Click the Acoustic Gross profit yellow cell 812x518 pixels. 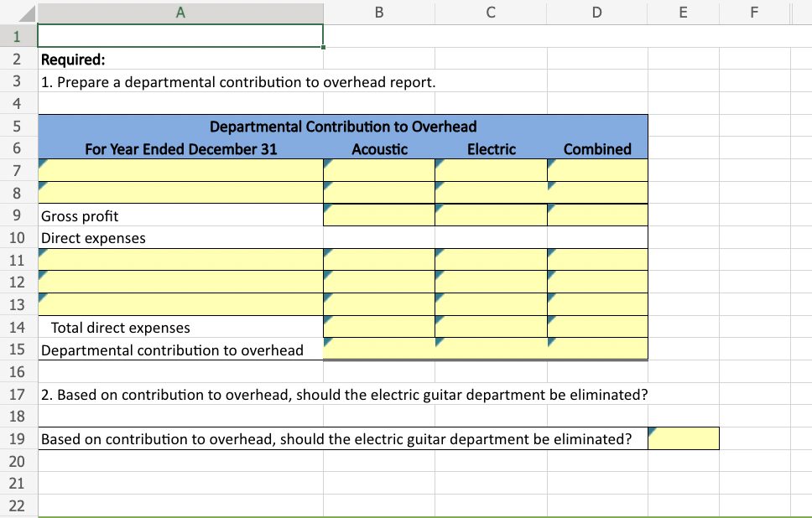pos(378,215)
